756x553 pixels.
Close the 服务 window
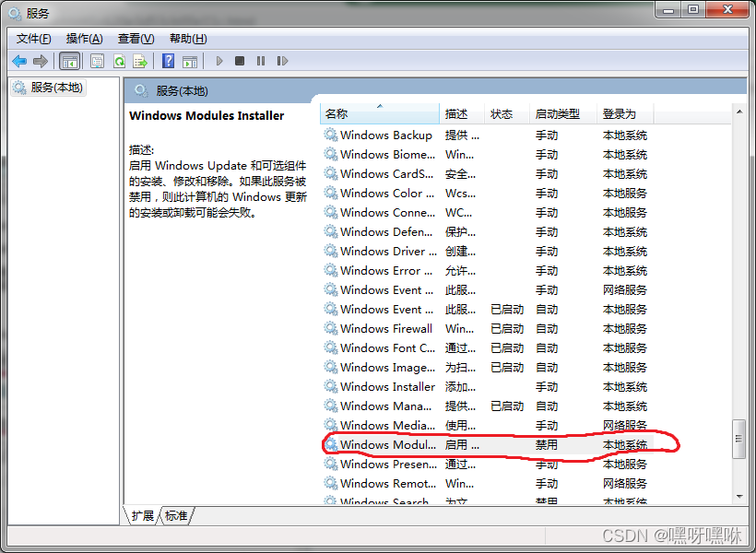click(727, 9)
